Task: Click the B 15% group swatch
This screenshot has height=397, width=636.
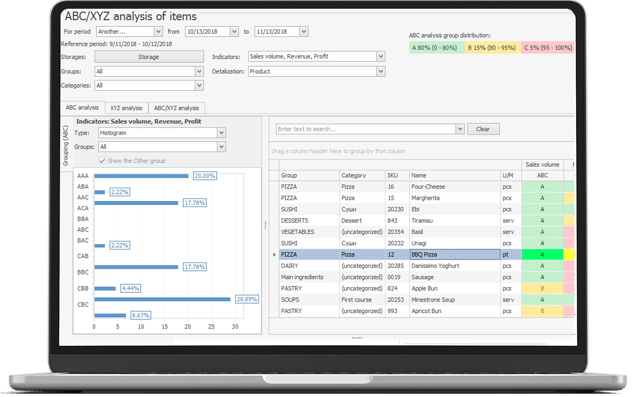Action: [x=493, y=47]
